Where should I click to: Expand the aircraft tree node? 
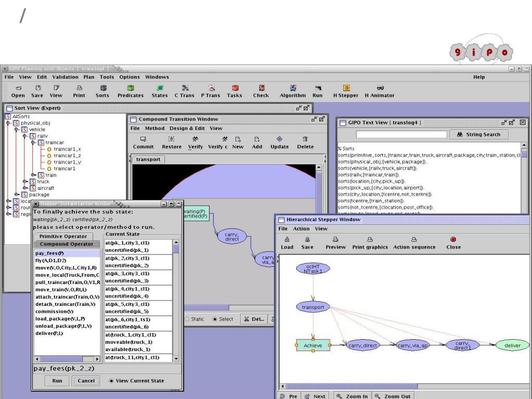(24, 188)
